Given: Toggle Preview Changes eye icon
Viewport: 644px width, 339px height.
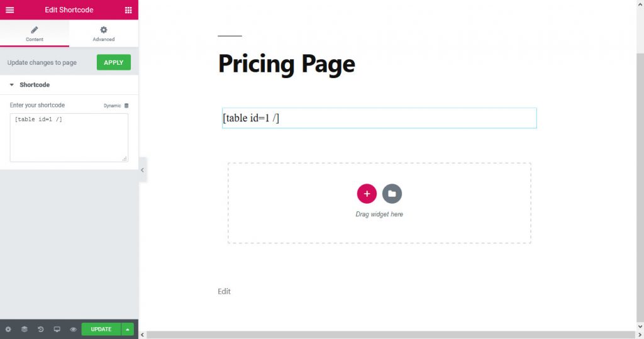Looking at the screenshot, I should pos(74,329).
